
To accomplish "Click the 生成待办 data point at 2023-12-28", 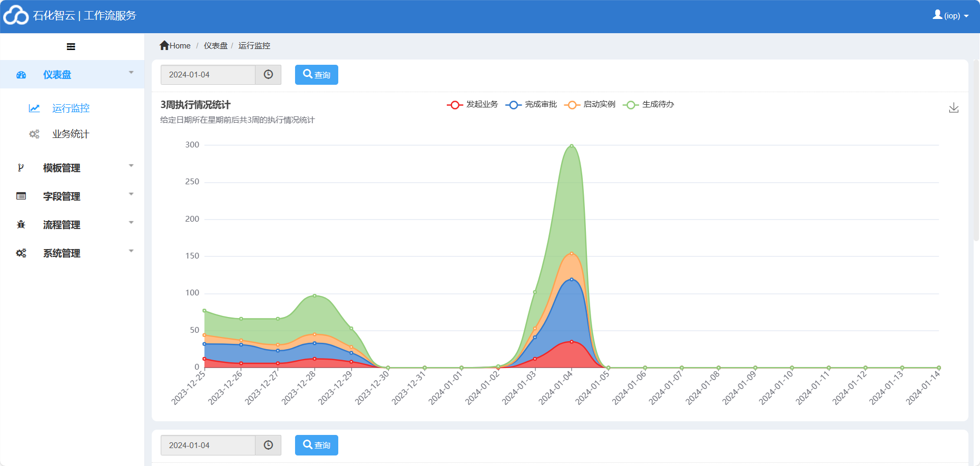I will click(315, 295).
